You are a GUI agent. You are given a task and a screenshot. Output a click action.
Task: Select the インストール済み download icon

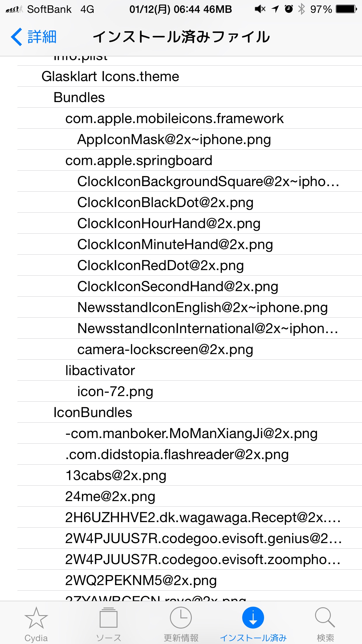pos(253,618)
